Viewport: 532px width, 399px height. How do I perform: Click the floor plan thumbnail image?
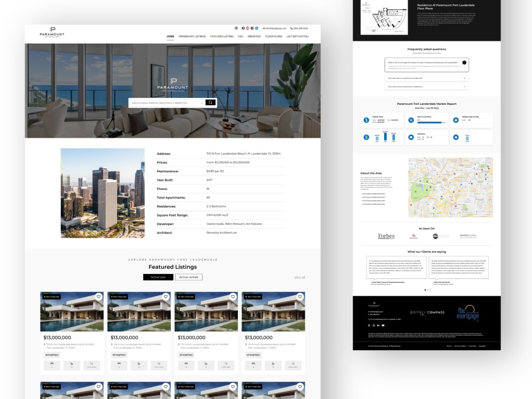pyautogui.click(x=384, y=17)
